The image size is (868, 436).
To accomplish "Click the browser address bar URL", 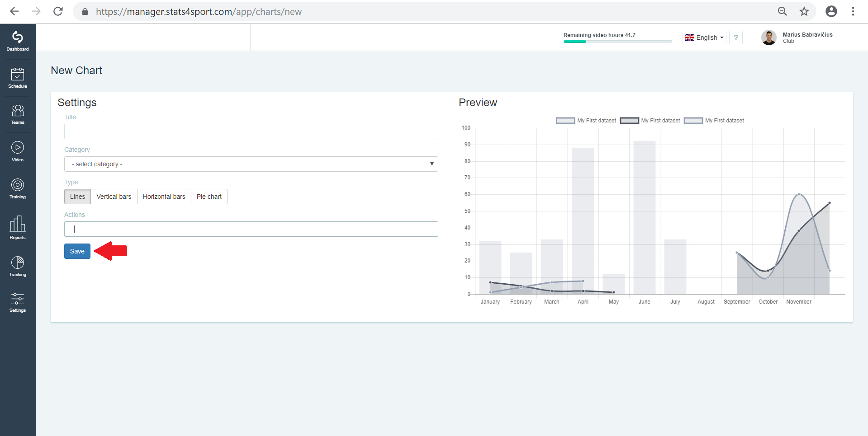I will [x=199, y=12].
